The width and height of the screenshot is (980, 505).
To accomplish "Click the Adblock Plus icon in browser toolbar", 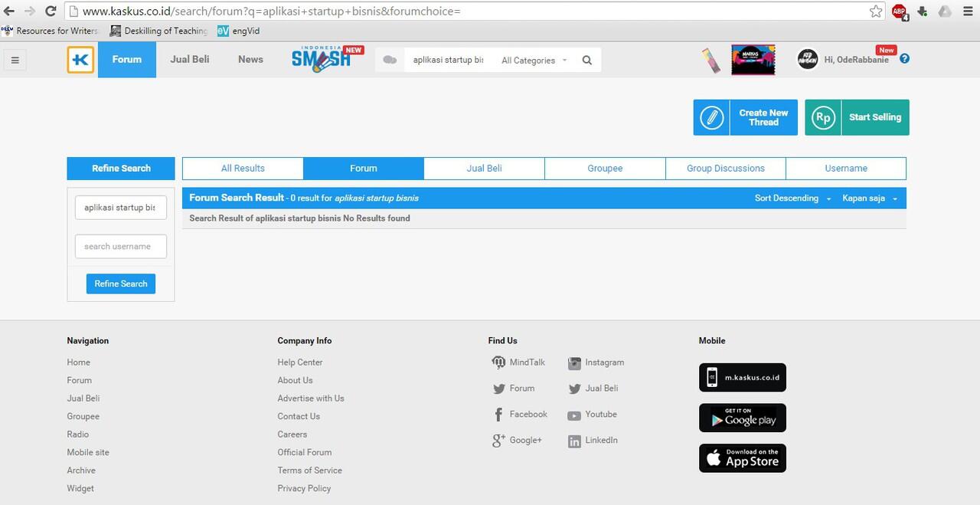I will (x=898, y=11).
